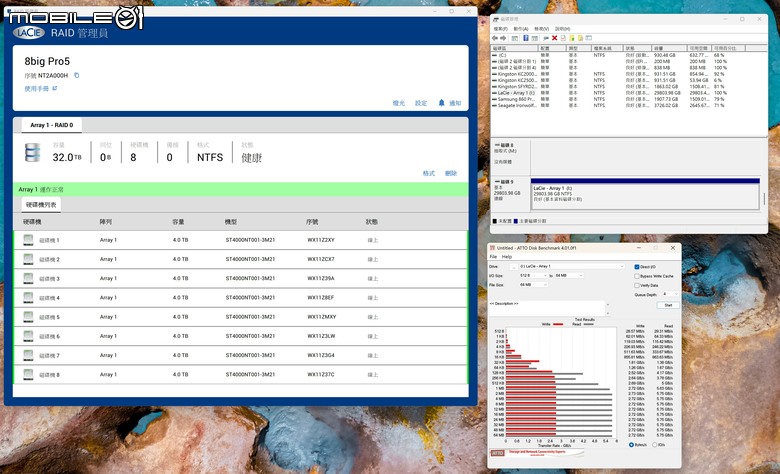This screenshot has height=474, width=780.
Task: Select the Bytes/s radio button
Action: [x=631, y=445]
